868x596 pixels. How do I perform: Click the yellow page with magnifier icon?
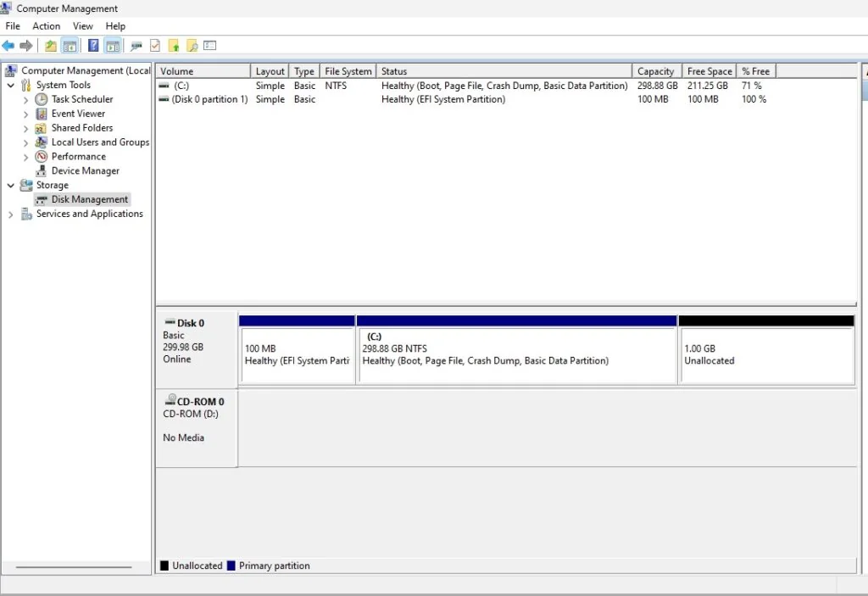[x=192, y=46]
